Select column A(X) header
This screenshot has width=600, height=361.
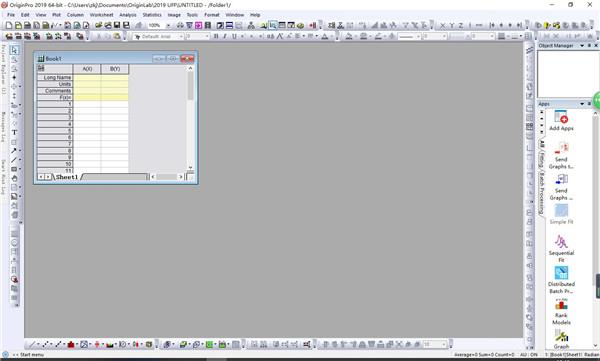[x=87, y=69]
